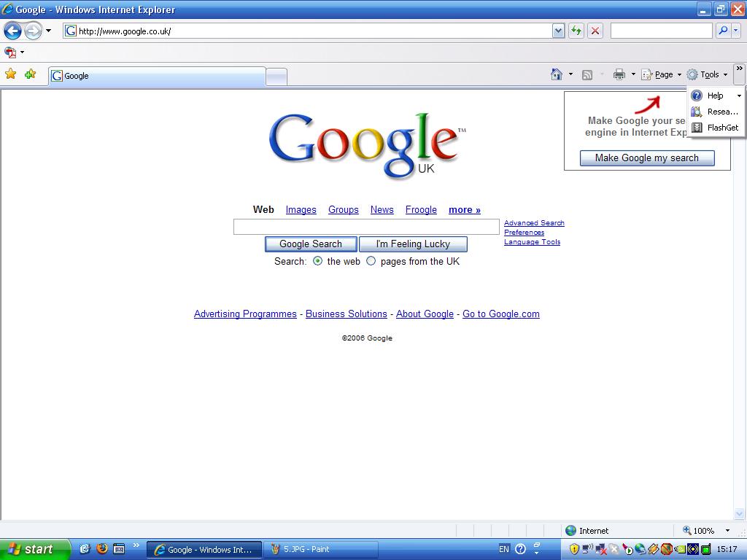Click the EN language bar indicator
Image resolution: width=747 pixels, height=560 pixels.
(x=504, y=549)
